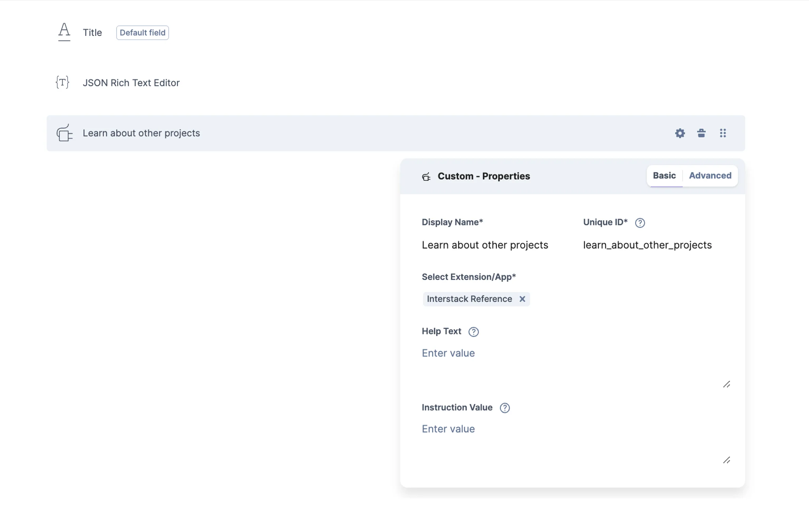Click the Default field badge

(143, 32)
